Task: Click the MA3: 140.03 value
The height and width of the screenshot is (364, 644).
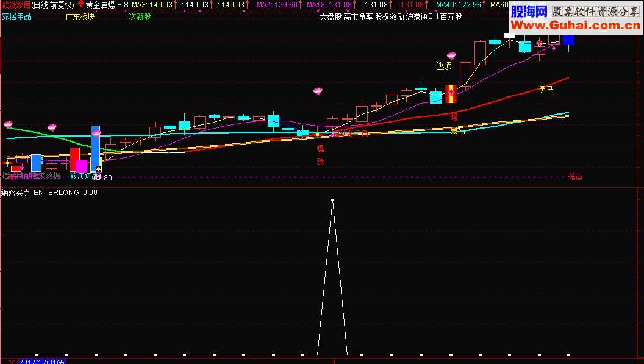Action: tap(152, 5)
